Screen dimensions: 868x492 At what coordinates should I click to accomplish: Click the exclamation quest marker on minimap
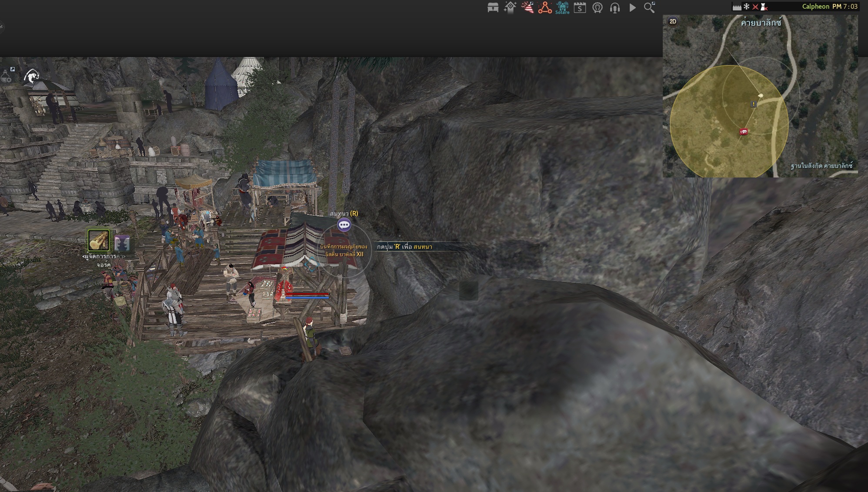click(753, 104)
